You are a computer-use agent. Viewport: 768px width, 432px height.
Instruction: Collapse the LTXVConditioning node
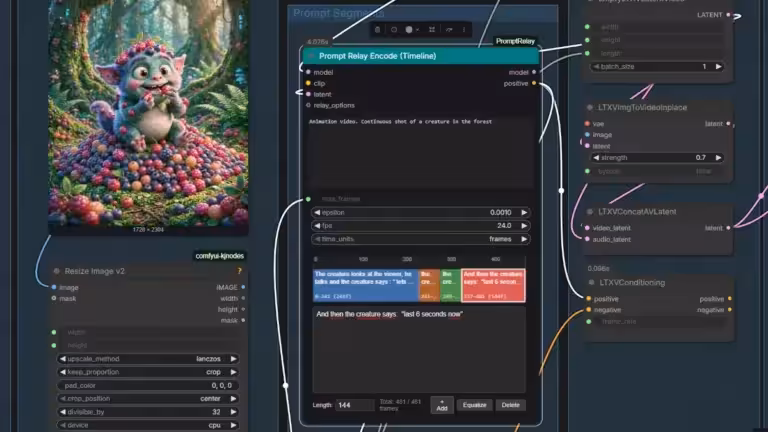tap(591, 283)
